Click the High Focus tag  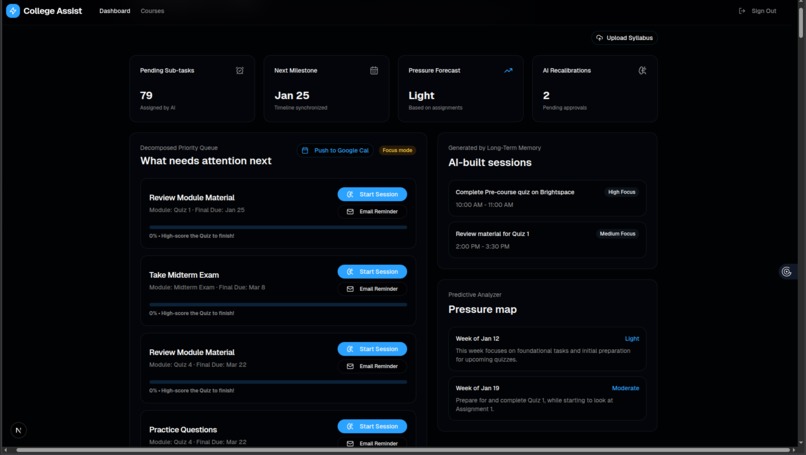point(621,192)
